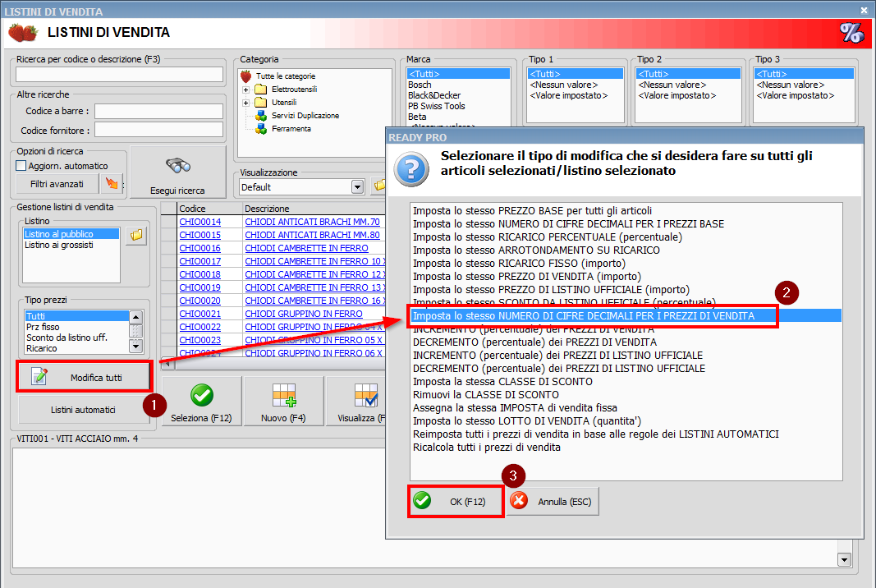Select Beta brand
Screen dimensions: 876x588
417,117
